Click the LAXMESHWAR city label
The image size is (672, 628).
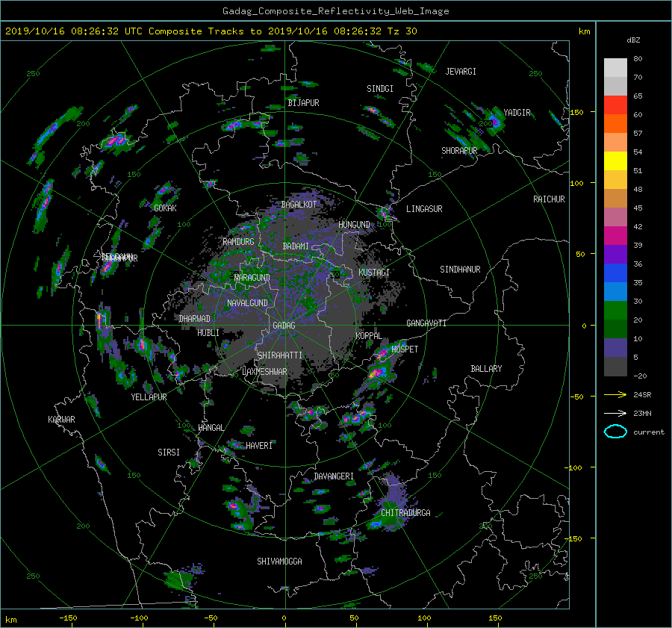coord(264,372)
